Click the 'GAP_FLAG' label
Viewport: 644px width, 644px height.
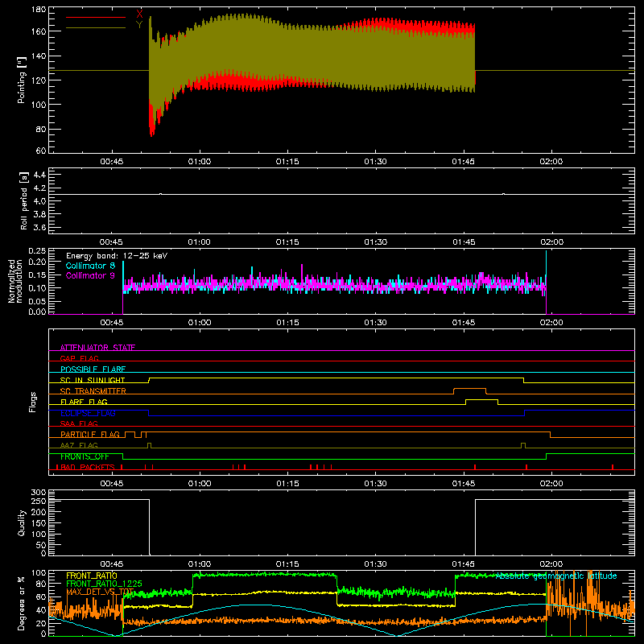(x=79, y=358)
